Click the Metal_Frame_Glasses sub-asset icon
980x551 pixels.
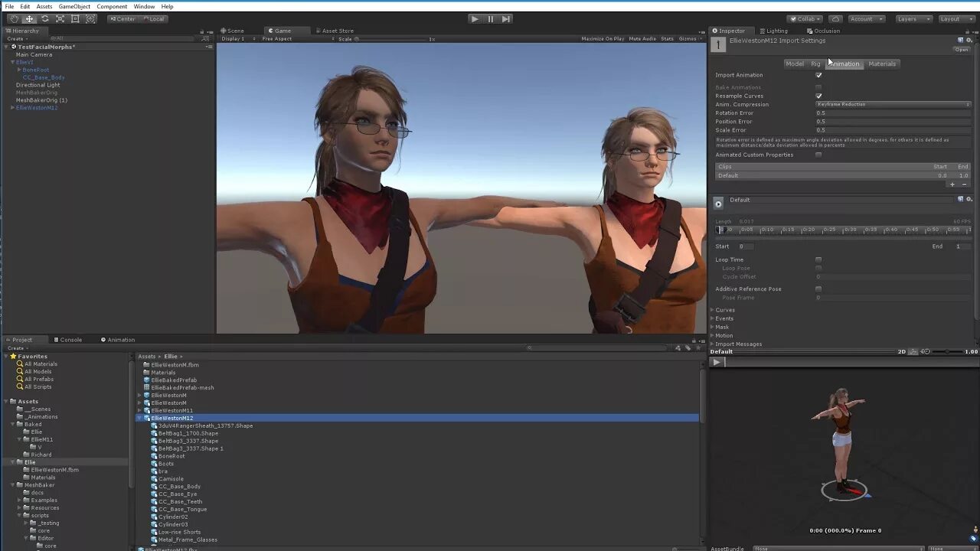point(154,540)
